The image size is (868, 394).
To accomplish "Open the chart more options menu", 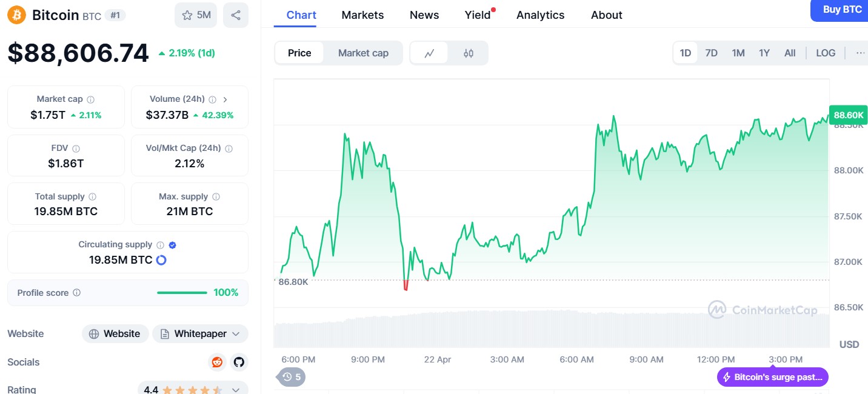I will click(x=860, y=53).
